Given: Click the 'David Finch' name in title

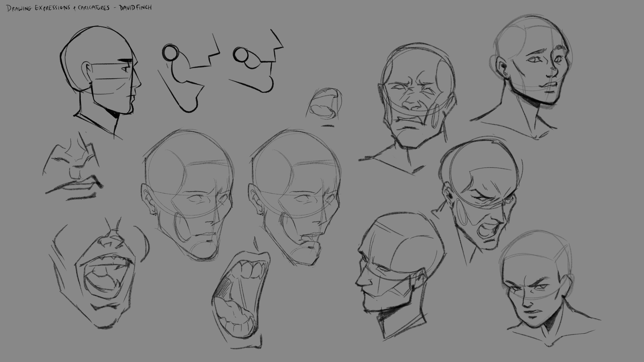Looking at the screenshot, I should (135, 7).
